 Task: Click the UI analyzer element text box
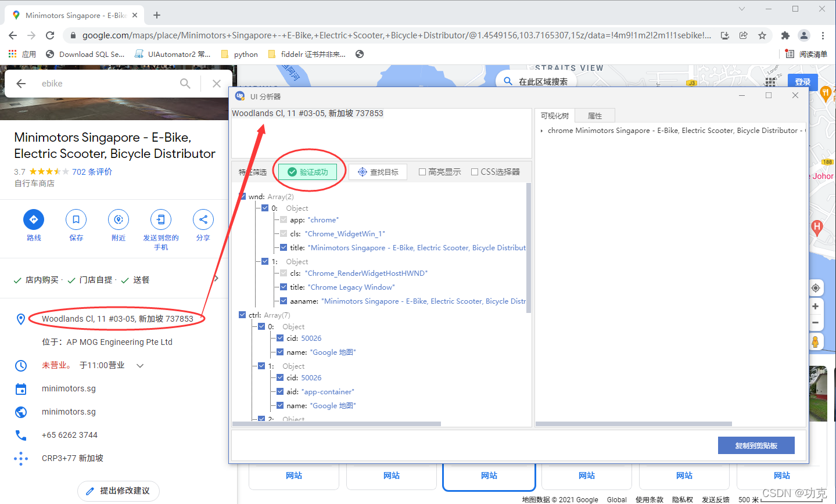382,133
